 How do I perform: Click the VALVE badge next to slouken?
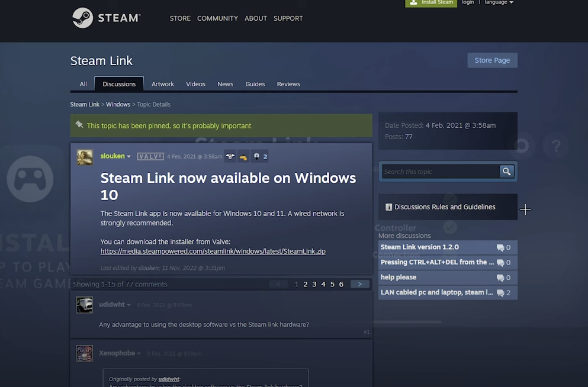pyautogui.click(x=150, y=157)
